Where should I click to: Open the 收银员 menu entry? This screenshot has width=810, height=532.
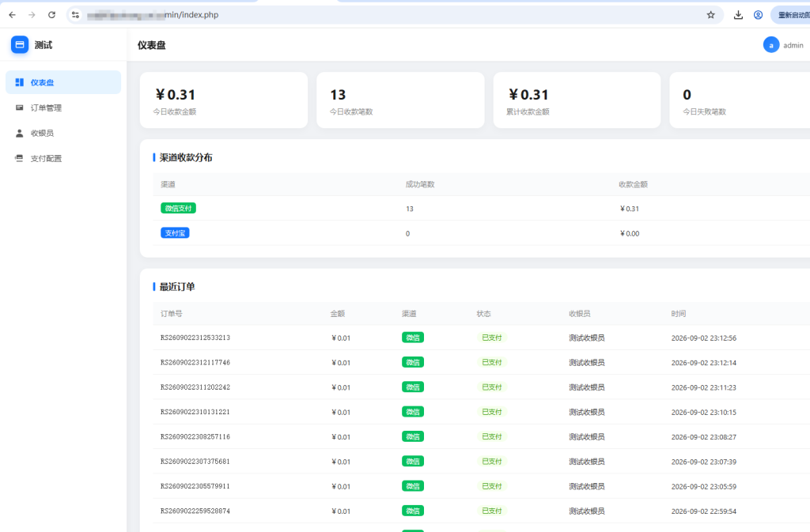[63, 133]
